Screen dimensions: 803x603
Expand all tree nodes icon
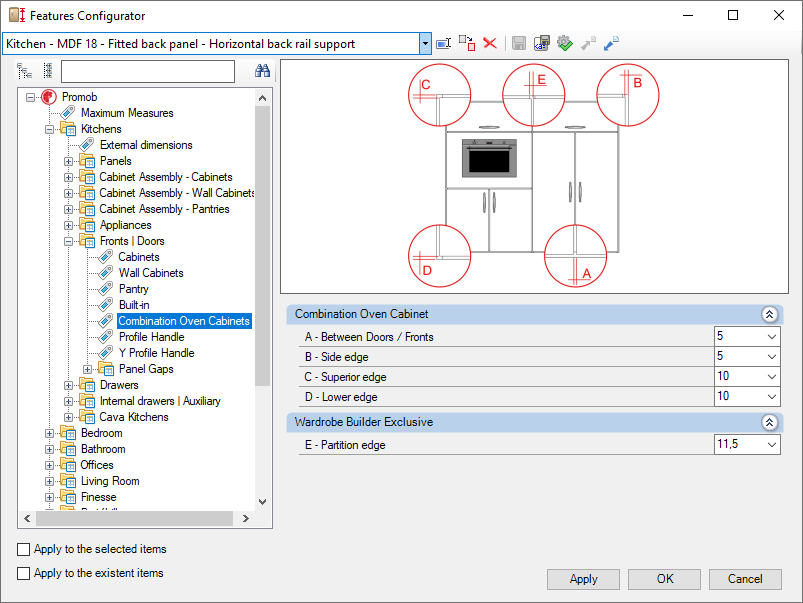point(25,71)
